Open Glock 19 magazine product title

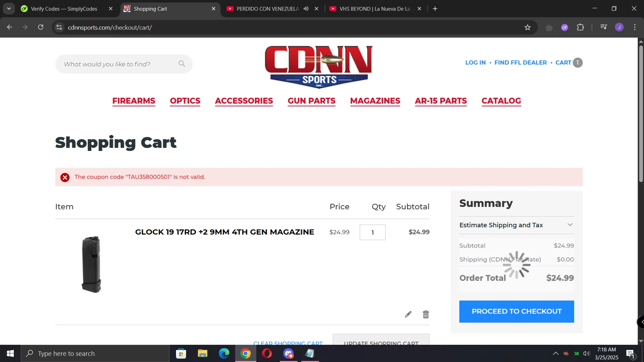[225, 232]
